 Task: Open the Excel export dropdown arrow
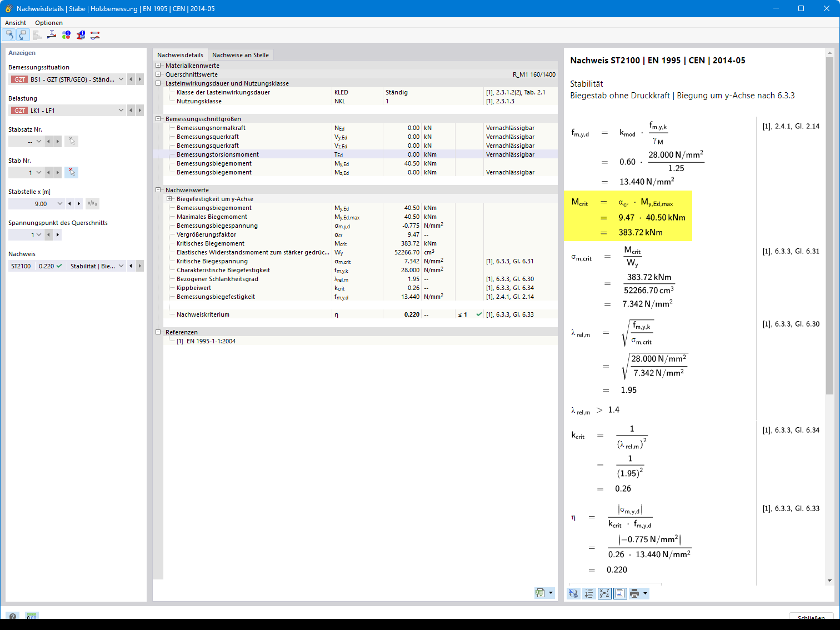[x=551, y=593]
